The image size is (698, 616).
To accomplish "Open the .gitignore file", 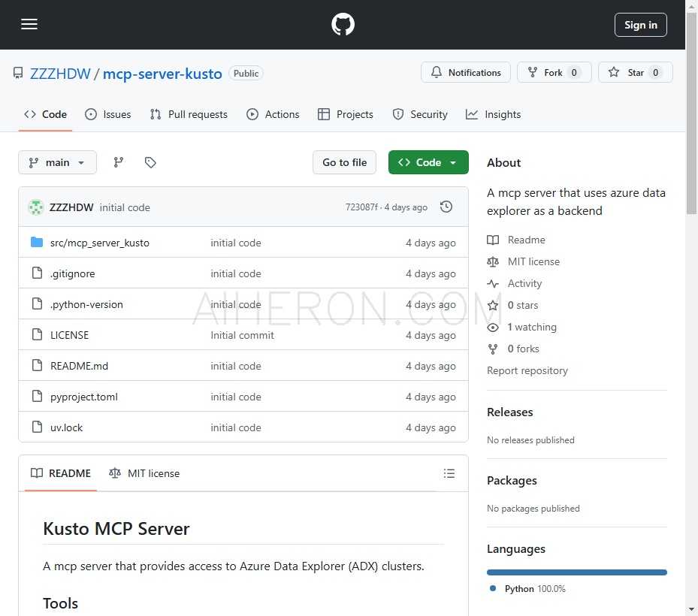I will click(x=73, y=273).
